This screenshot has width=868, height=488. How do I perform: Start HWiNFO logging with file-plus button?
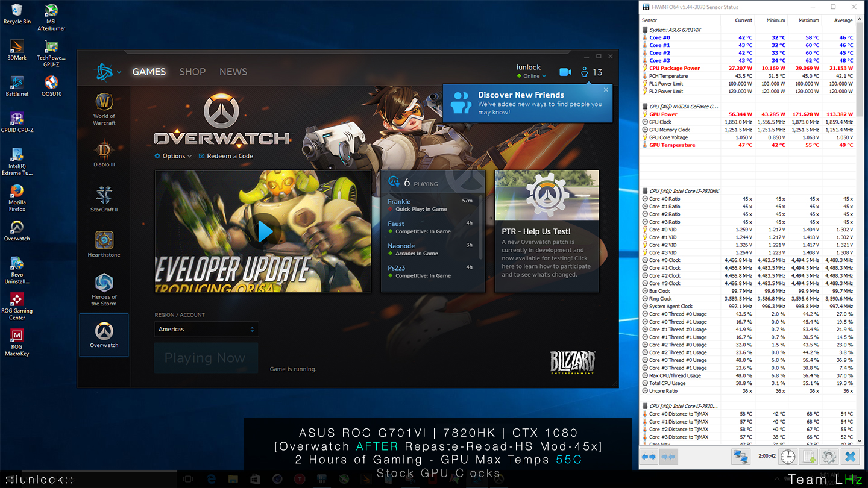click(808, 457)
